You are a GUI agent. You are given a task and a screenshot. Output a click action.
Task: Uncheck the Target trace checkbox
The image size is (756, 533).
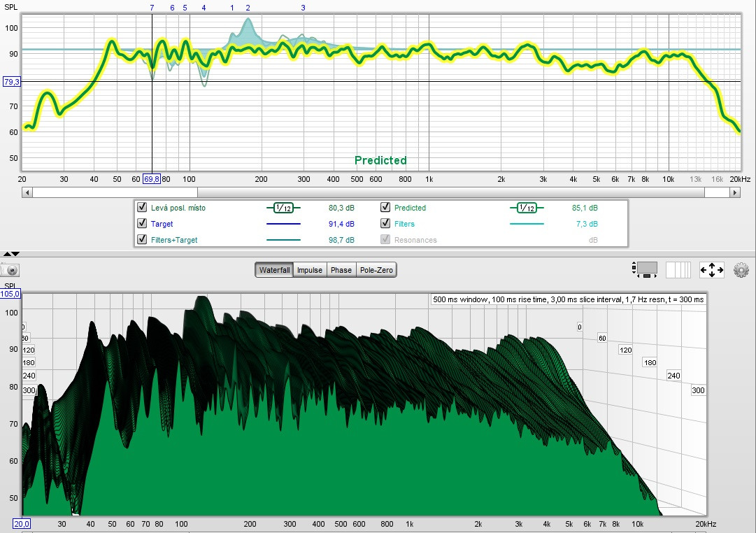tap(142, 224)
